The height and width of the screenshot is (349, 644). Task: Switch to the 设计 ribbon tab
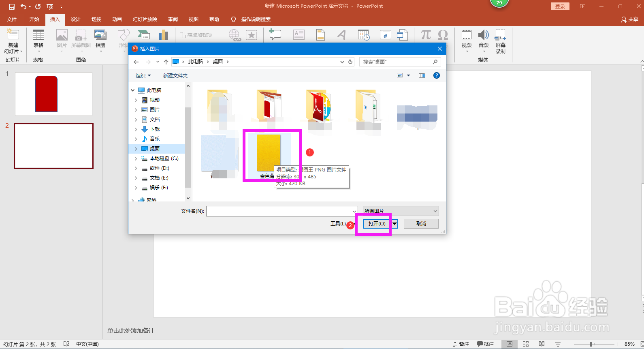tap(75, 19)
